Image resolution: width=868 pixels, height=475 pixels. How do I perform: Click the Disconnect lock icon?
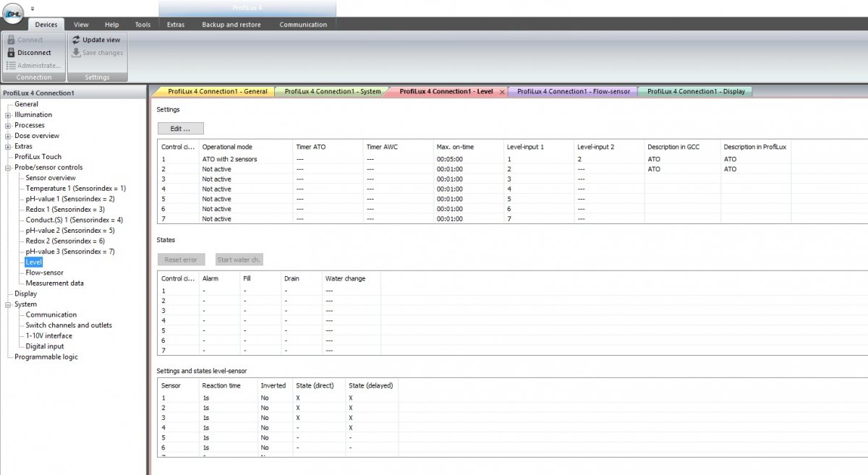(11, 53)
